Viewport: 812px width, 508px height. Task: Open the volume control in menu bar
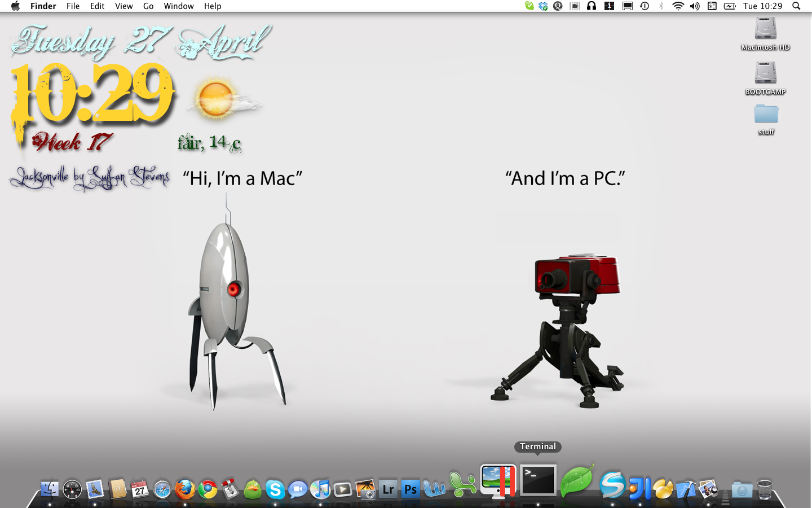click(x=695, y=6)
